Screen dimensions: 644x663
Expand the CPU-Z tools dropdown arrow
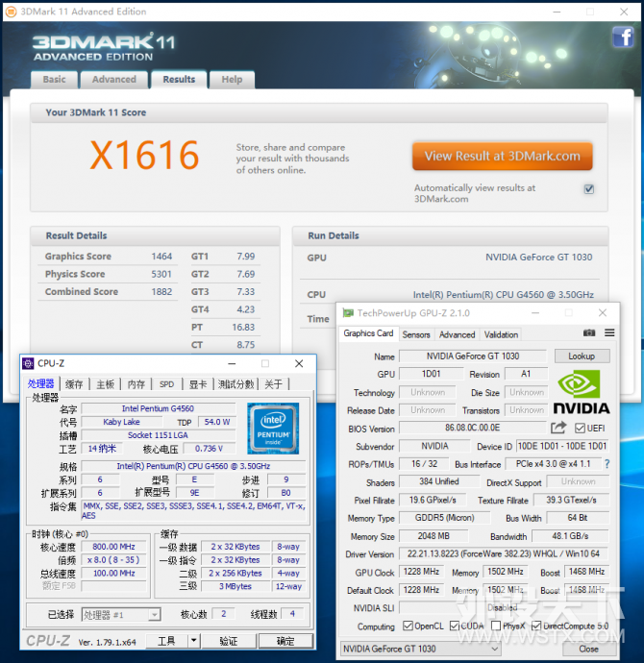[x=193, y=641]
